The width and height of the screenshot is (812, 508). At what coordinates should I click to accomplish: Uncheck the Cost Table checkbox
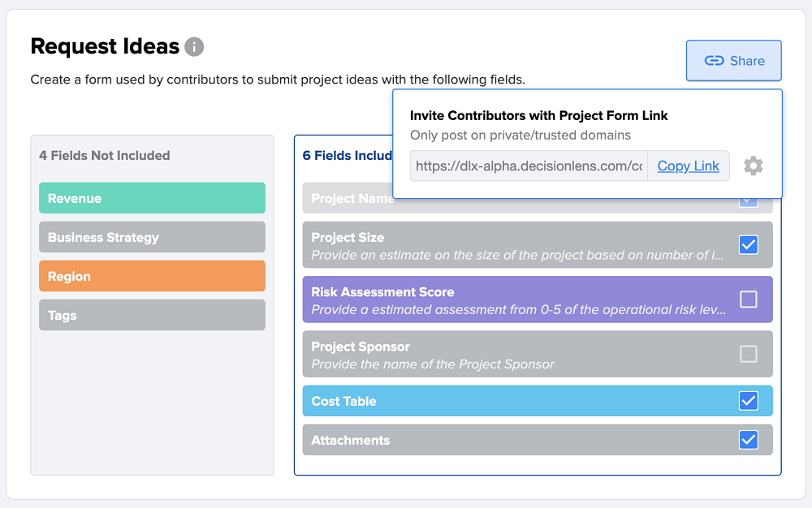click(748, 401)
